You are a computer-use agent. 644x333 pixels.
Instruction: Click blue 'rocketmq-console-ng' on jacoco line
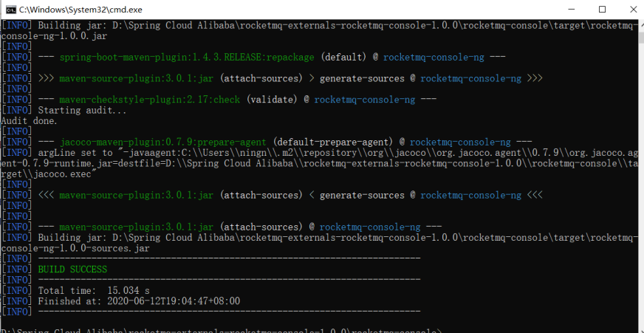460,143
